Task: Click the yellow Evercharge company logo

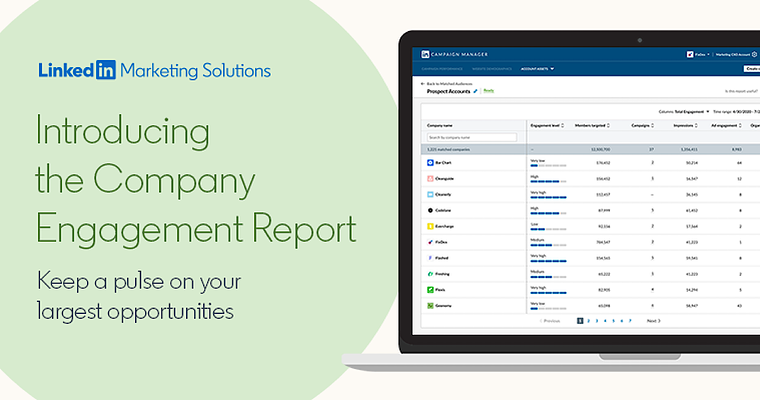Action: 430,226
